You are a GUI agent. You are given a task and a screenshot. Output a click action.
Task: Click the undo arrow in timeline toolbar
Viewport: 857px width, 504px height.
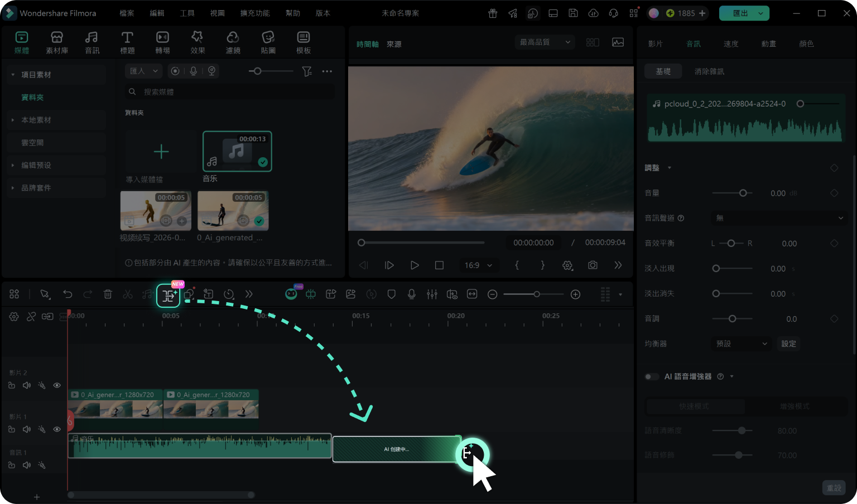point(68,294)
